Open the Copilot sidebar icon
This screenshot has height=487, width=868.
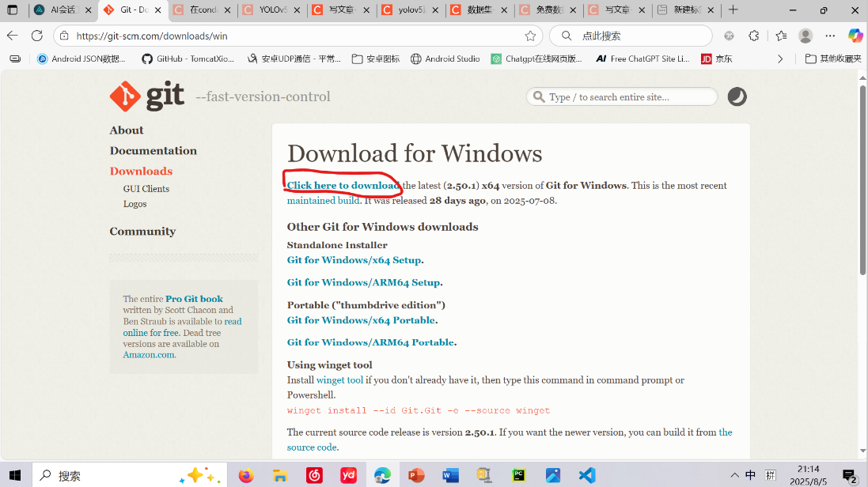(x=855, y=36)
